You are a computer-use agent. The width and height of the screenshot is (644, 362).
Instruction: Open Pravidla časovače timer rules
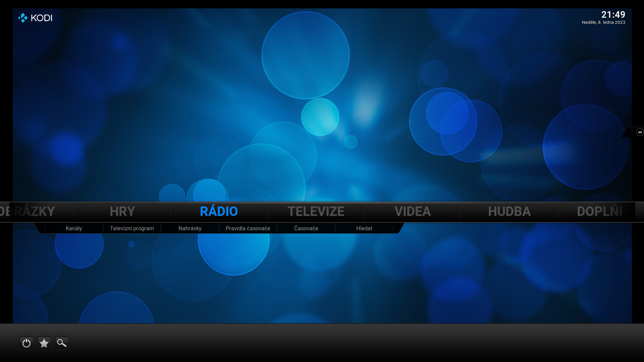[248, 228]
